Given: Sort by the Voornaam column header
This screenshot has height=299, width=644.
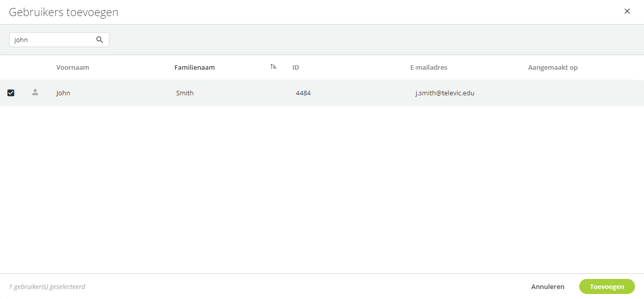Looking at the screenshot, I should pos(73,67).
